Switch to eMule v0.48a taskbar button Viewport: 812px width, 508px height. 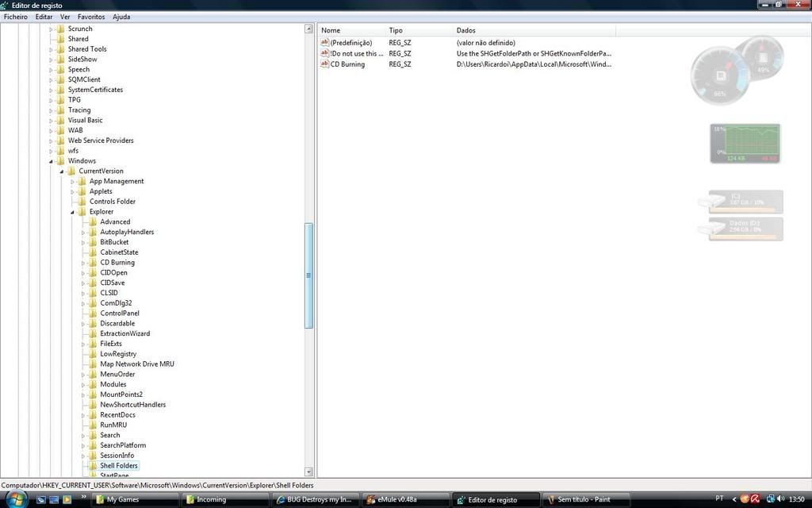(x=405, y=500)
